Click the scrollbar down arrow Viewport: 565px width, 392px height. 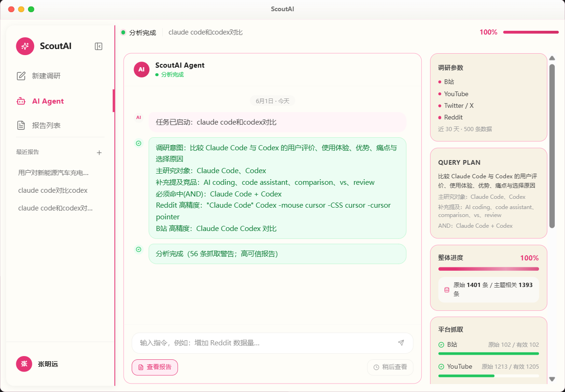552,379
